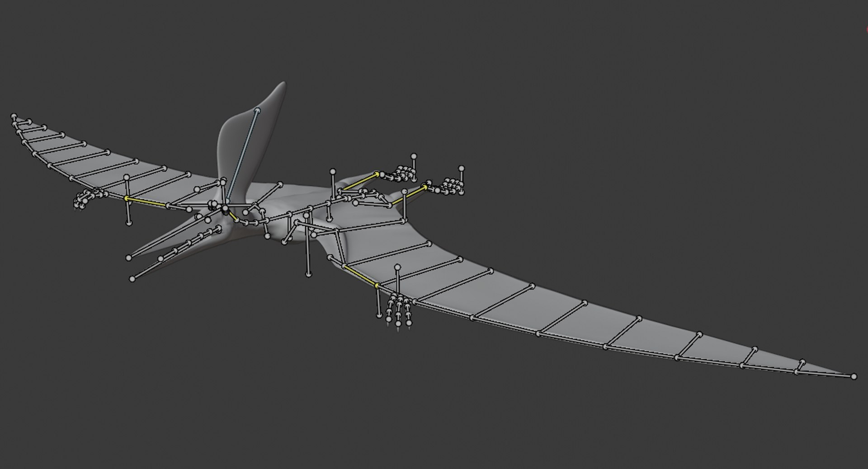
Task: Click the pointed top of the head crest mesh
Action: point(284,84)
